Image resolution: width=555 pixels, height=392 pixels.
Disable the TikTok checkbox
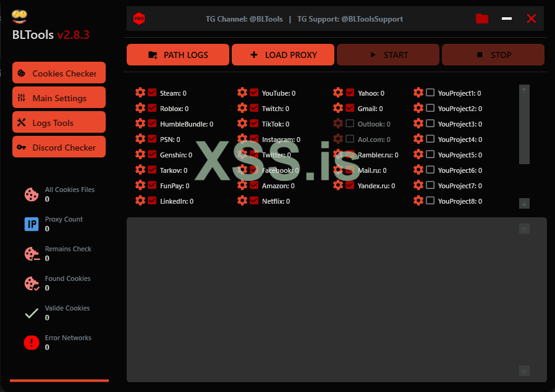pos(254,123)
